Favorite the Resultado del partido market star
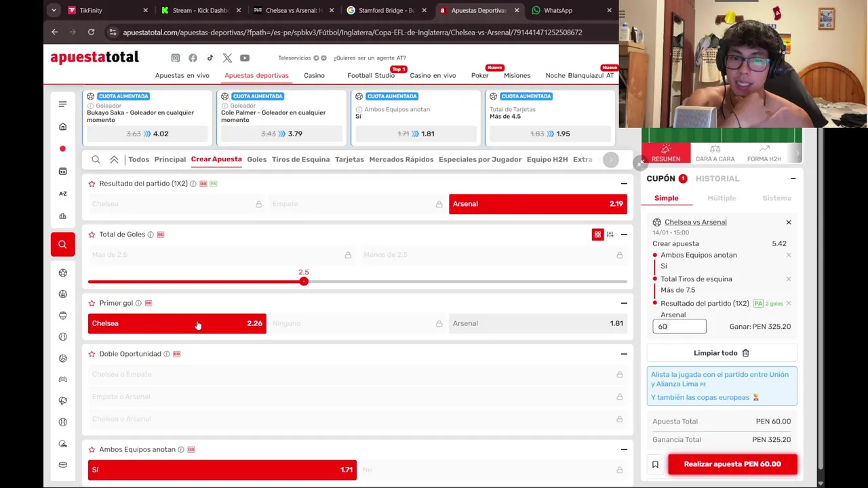The height and width of the screenshot is (488, 868). point(92,184)
